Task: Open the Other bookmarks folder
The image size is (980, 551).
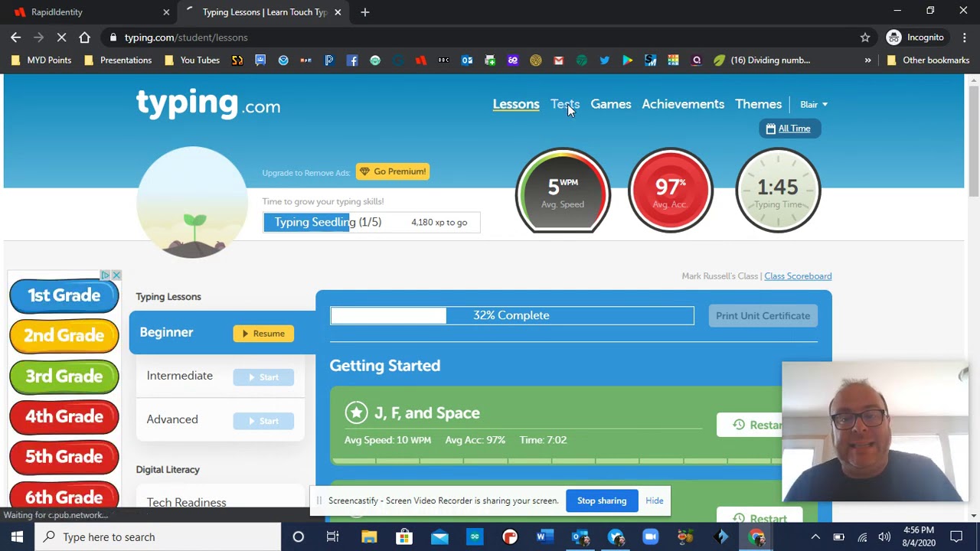Action: pos(928,60)
